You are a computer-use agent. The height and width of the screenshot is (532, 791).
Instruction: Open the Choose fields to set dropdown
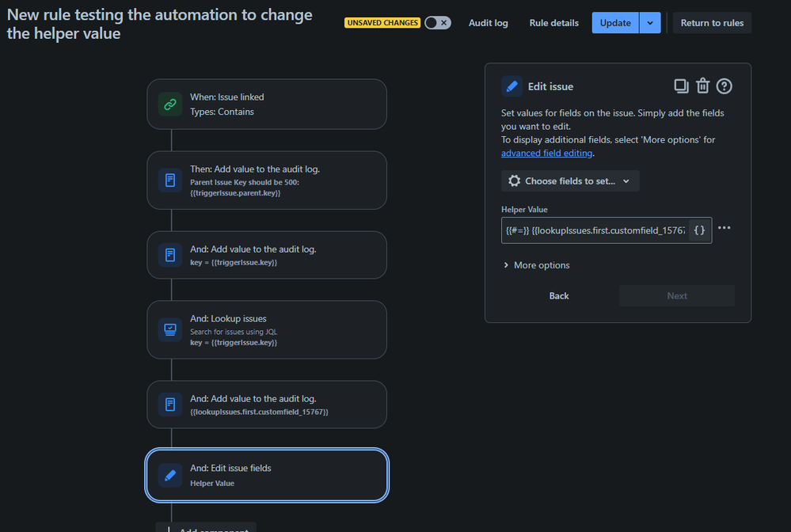tap(570, 181)
